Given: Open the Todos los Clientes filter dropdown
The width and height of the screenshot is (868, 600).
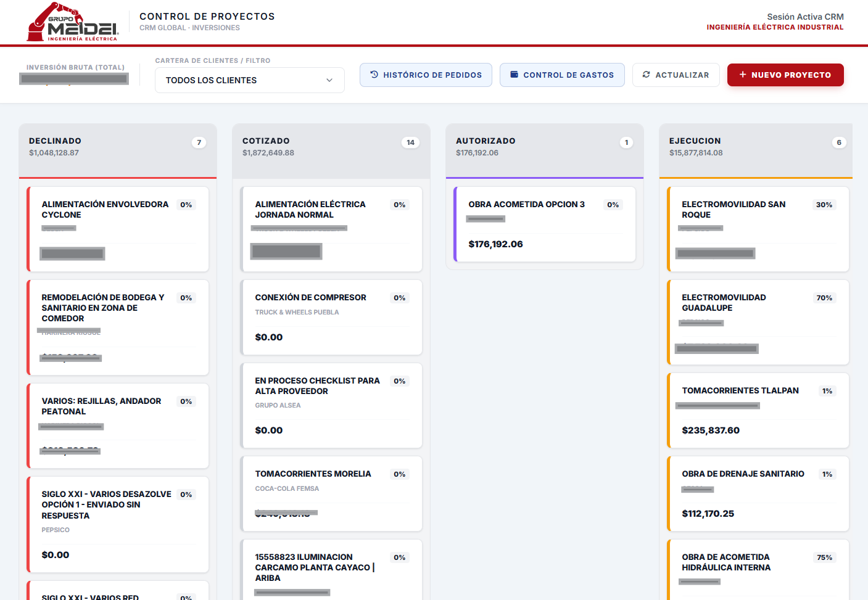Looking at the screenshot, I should (x=249, y=80).
